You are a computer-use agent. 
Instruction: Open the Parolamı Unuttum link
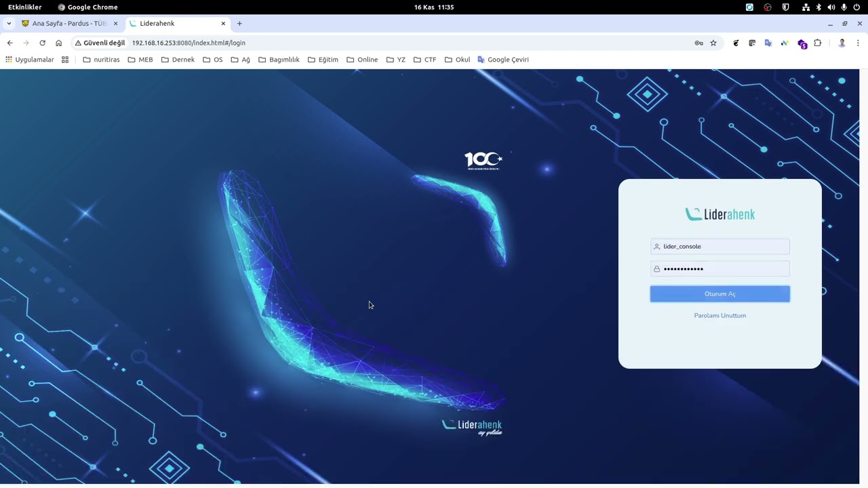[719, 315]
